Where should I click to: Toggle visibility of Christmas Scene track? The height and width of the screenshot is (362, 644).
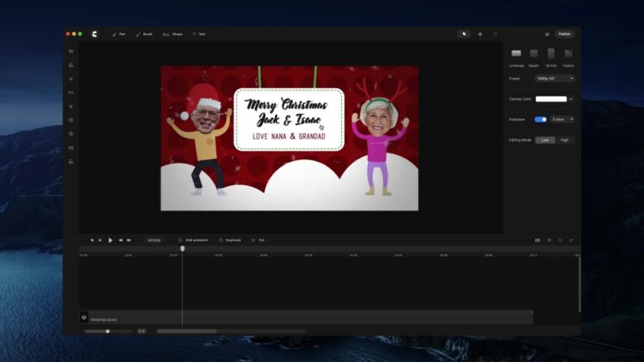tap(84, 318)
